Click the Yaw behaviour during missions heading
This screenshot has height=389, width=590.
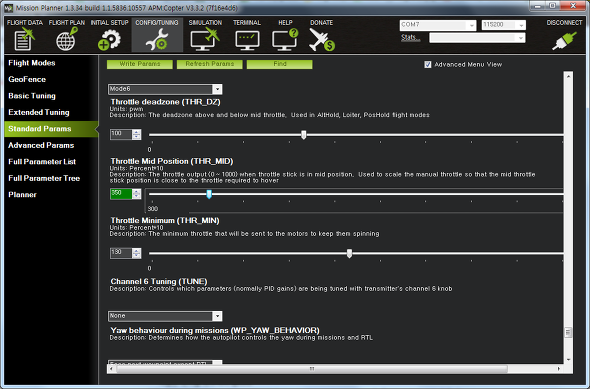[x=215, y=330]
